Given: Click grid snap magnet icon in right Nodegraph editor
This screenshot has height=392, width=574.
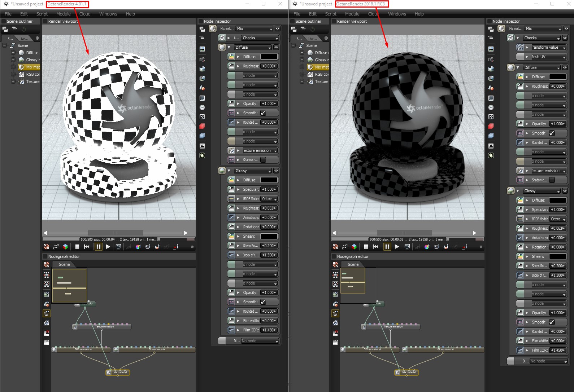Looking at the screenshot, I should pyautogui.click(x=335, y=333).
